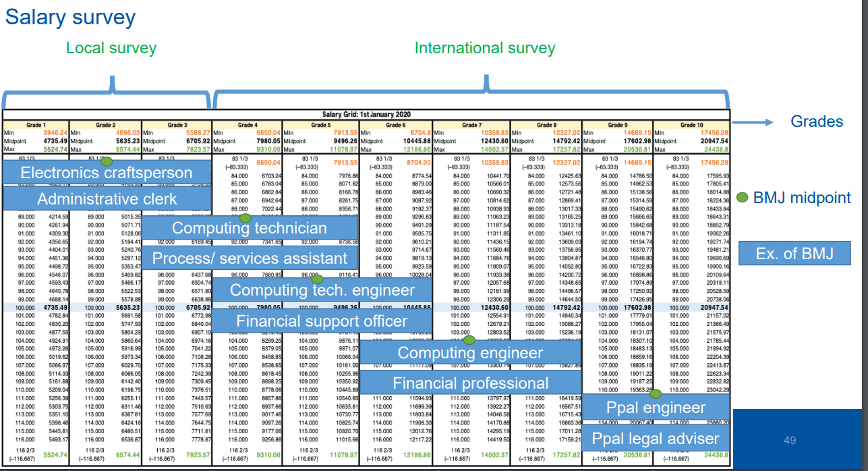Viewport: 868px width, 471px height.
Task: Click the green dot above Computing technician
Action: (x=245, y=218)
